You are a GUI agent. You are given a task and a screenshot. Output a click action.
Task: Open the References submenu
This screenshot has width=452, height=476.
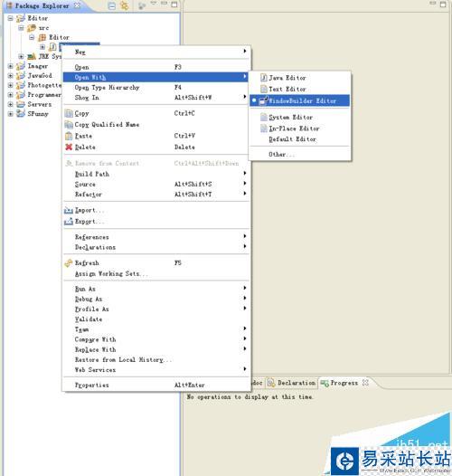coord(156,237)
